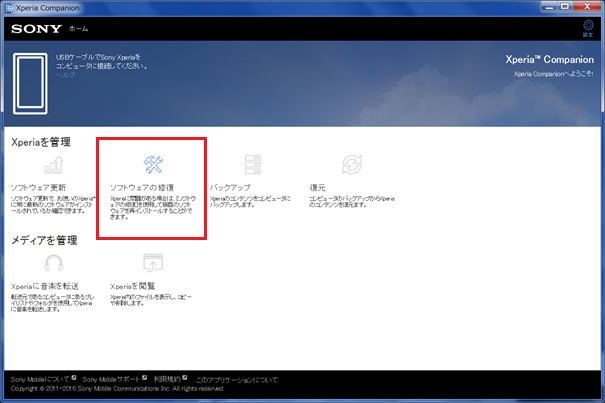Click the USB connection instruction text
This screenshot has width=605, height=403.
pyautogui.click(x=102, y=62)
